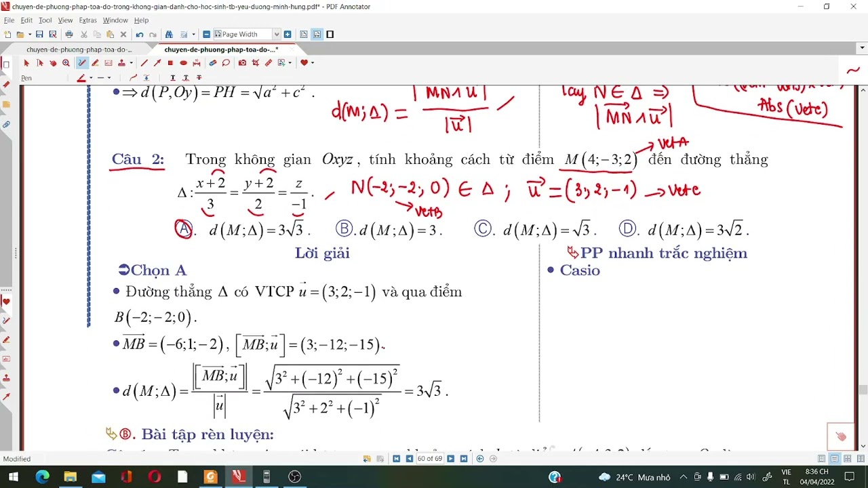Switch to the first inactive document tab
Viewport: 868px width, 488px height.
tap(79, 49)
